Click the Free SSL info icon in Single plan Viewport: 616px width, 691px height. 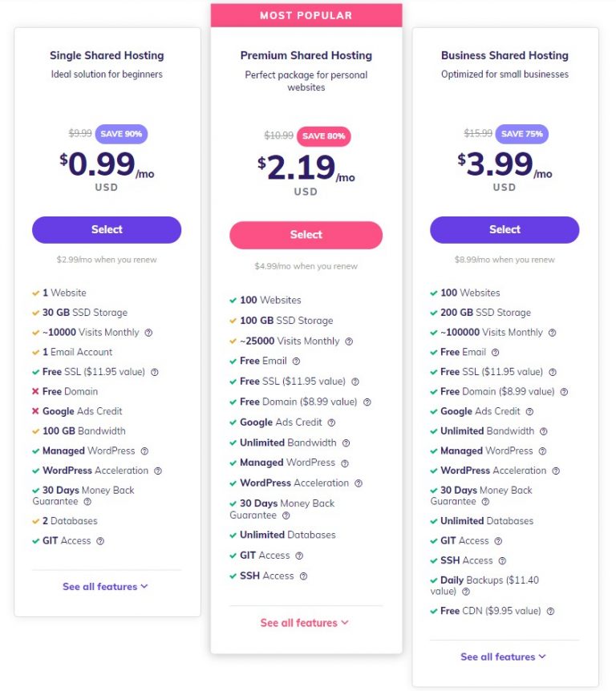[x=152, y=371]
